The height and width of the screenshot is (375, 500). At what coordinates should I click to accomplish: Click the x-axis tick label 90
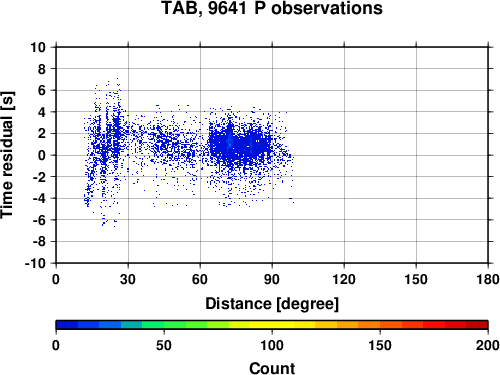[x=272, y=279]
